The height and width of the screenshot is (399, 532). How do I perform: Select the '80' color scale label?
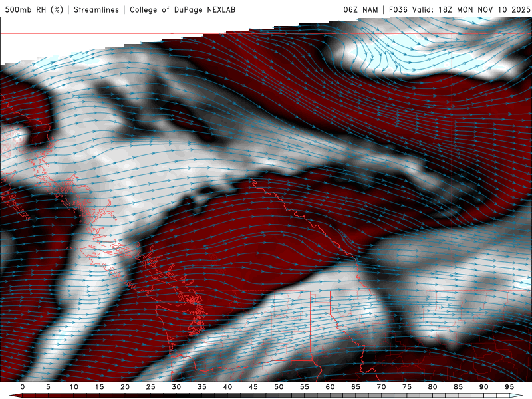tap(432, 387)
